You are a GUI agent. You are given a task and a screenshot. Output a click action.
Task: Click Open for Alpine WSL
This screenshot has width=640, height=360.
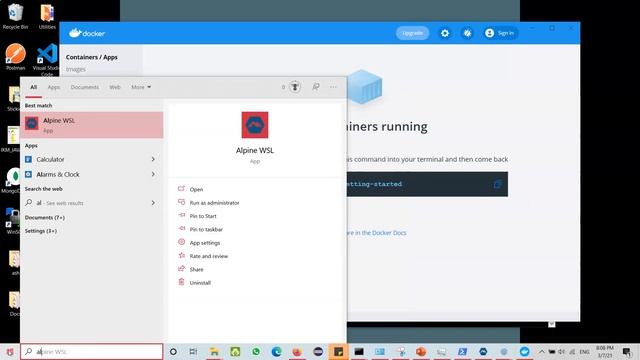[x=196, y=189]
